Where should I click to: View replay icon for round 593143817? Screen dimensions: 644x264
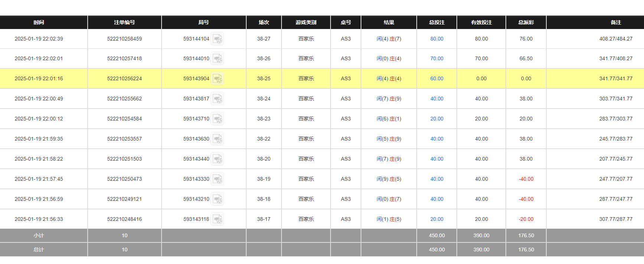tap(217, 99)
